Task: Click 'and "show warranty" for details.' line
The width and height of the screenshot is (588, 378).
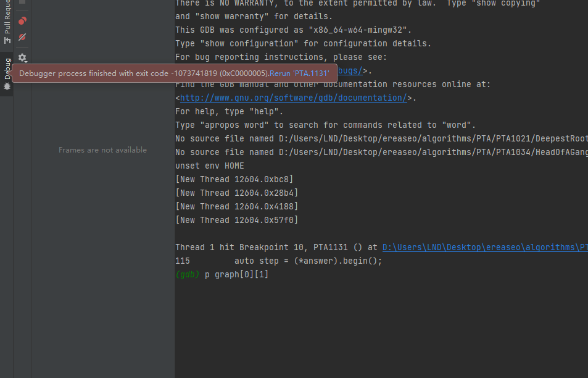Action: [x=254, y=17]
